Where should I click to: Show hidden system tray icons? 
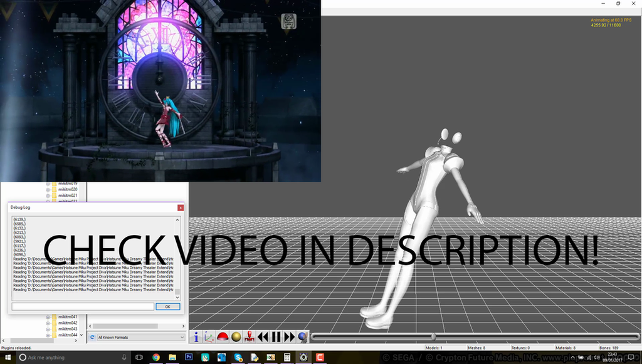click(x=572, y=357)
